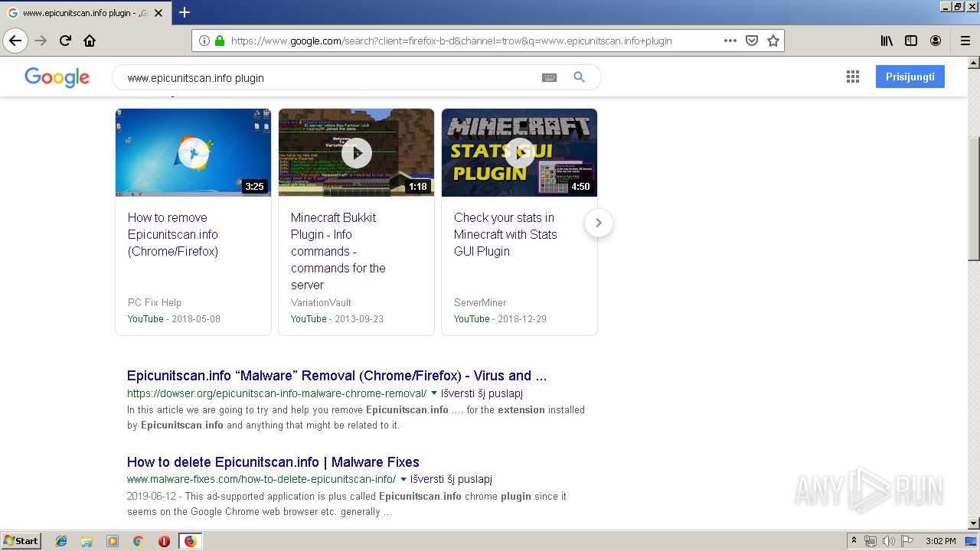Click VariationVault channel name
Screen dimensions: 980x551
[x=321, y=302]
